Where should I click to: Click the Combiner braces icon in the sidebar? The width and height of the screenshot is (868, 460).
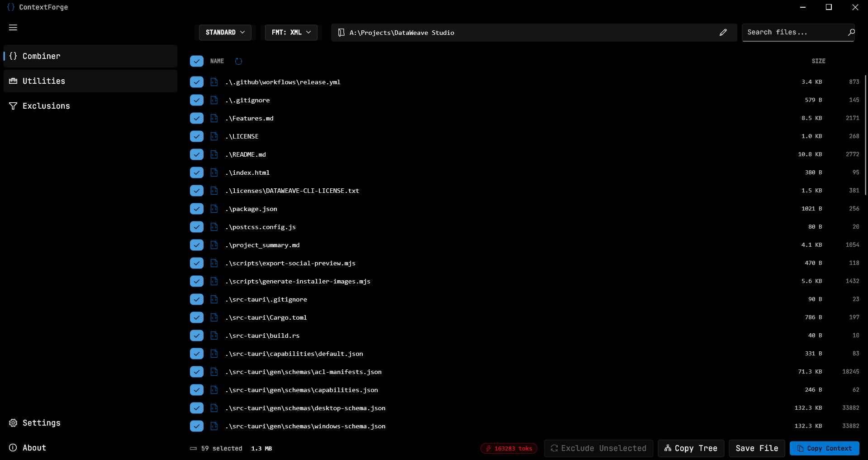[x=13, y=56]
